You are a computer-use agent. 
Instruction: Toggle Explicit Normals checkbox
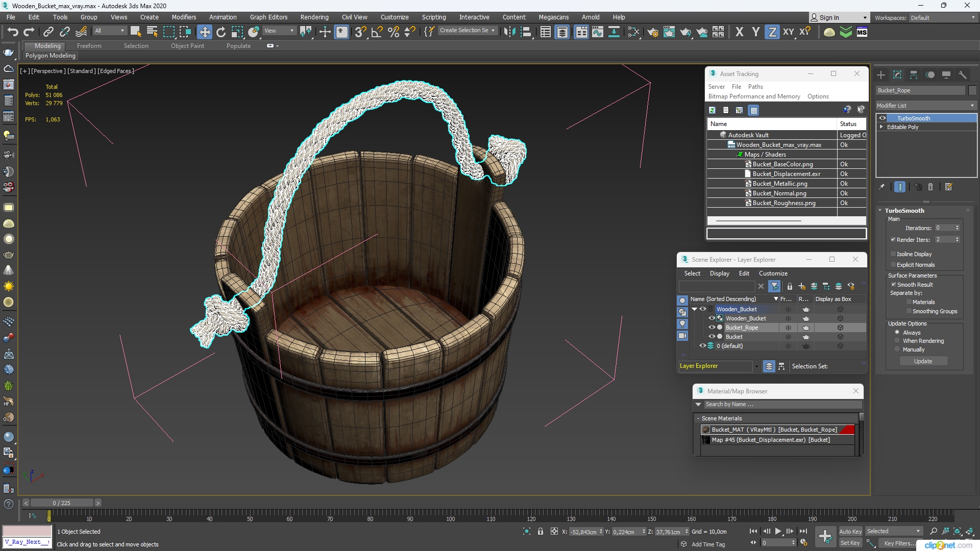tap(893, 265)
